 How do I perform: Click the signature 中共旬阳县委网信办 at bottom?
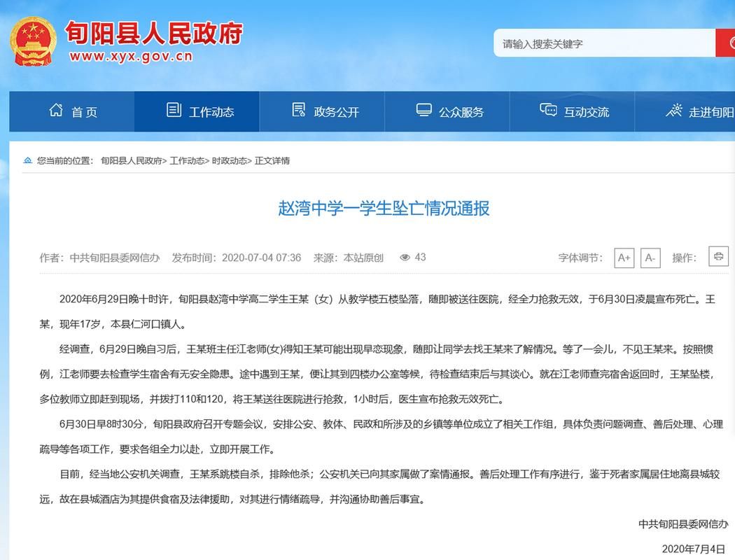[x=683, y=524]
